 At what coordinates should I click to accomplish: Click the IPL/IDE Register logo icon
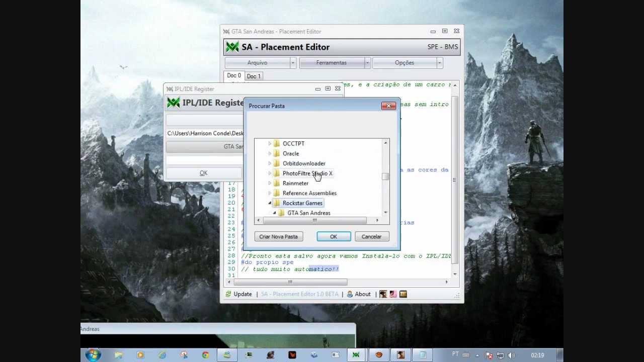[173, 103]
